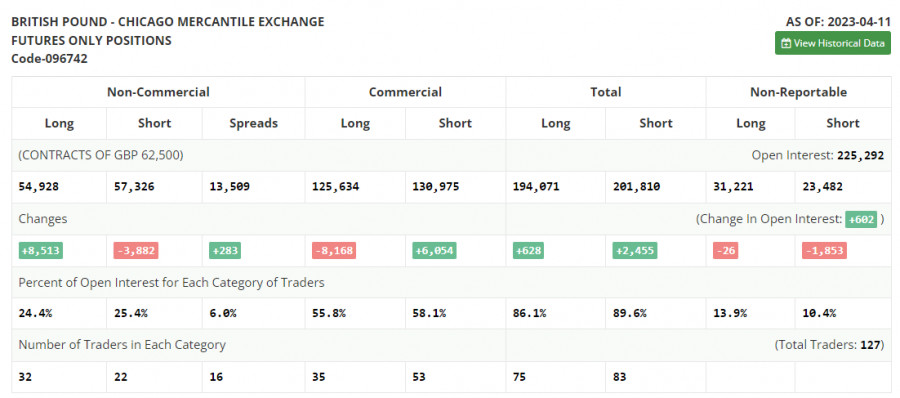
Task: Select the Commercial column header
Action: [405, 92]
